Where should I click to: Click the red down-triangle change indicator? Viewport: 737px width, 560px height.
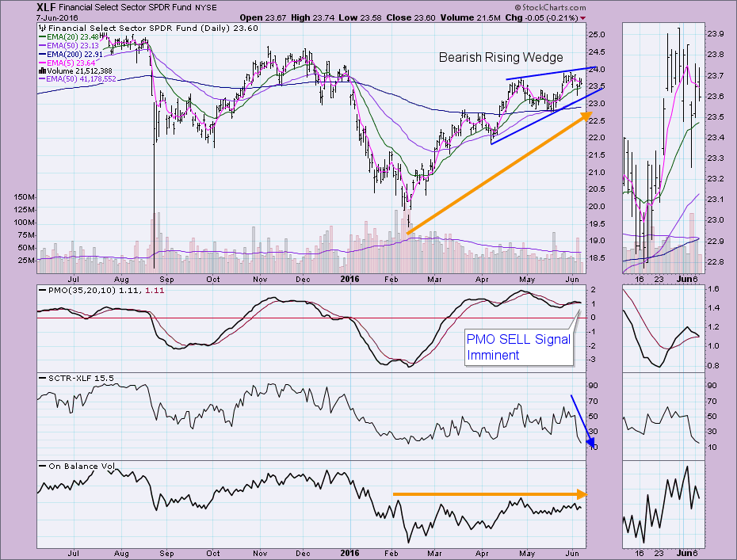(x=582, y=18)
